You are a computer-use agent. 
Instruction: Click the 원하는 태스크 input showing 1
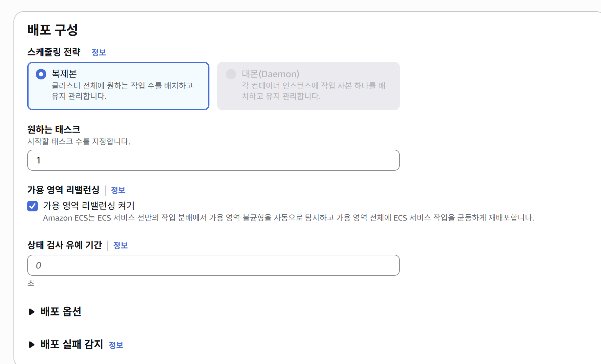pyautogui.click(x=213, y=160)
